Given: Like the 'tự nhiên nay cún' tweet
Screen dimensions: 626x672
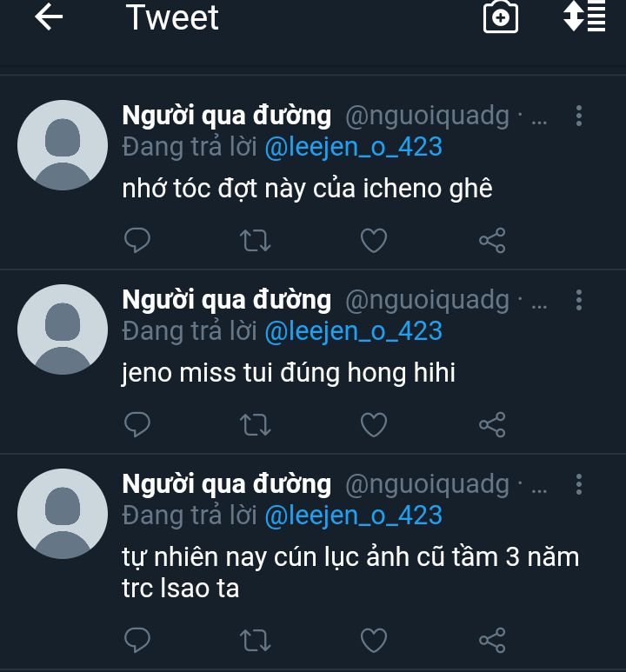Looking at the screenshot, I should 374,641.
